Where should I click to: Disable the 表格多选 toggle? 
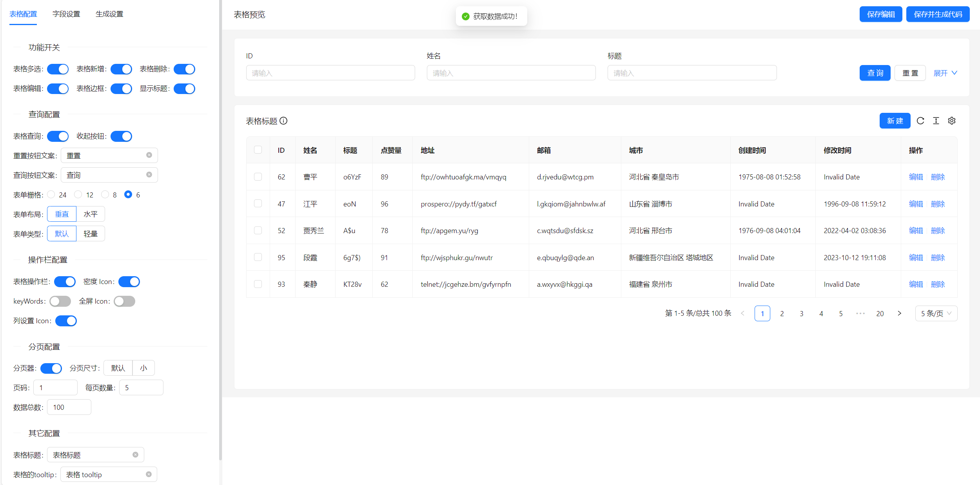coord(58,69)
